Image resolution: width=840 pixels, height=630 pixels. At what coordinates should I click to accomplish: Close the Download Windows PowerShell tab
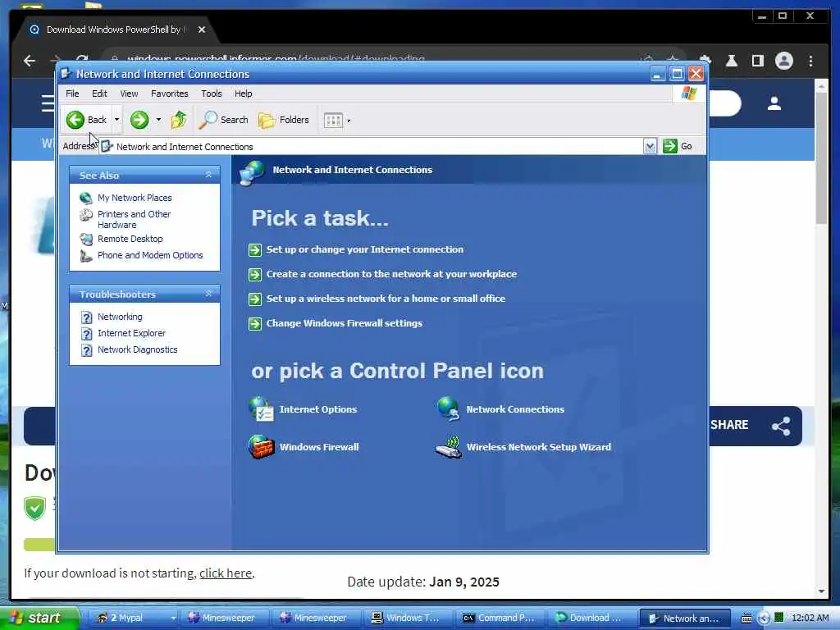[202, 30]
